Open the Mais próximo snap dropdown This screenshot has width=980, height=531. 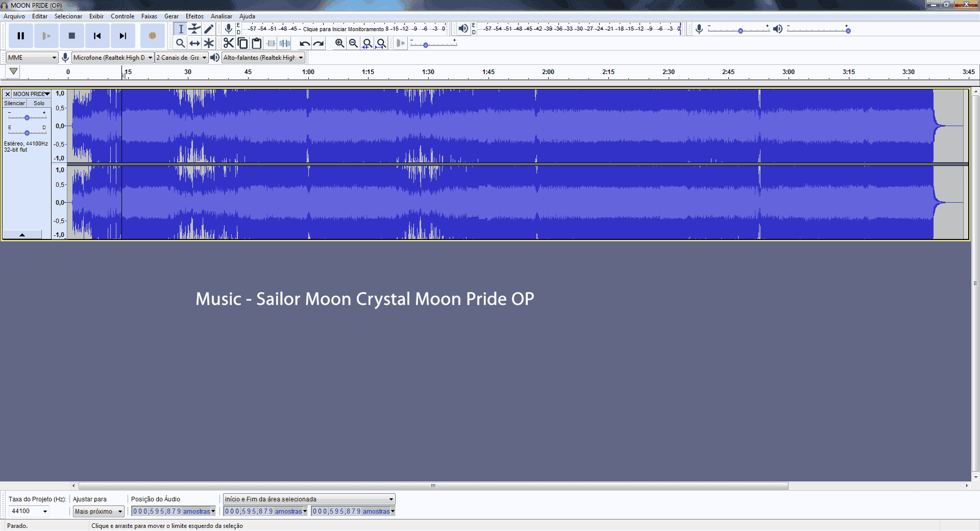[99, 512]
